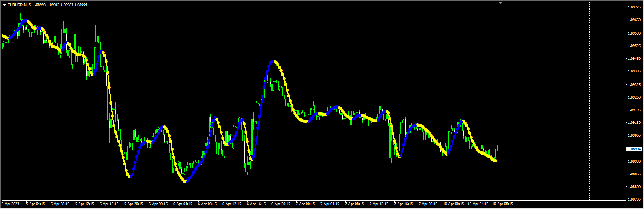Viewport: 644px width, 209px height.
Task: Click time axis label 7 Apr 08:15
Action: point(355,204)
